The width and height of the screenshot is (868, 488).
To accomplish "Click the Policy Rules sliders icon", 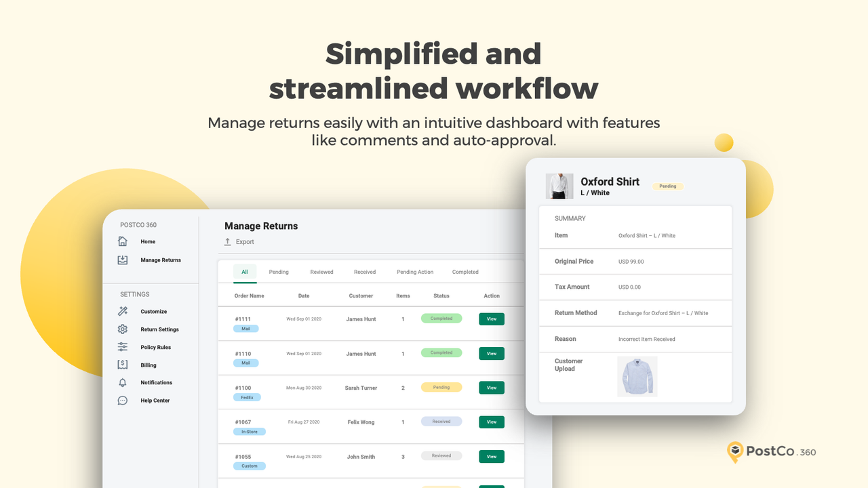I will point(123,347).
